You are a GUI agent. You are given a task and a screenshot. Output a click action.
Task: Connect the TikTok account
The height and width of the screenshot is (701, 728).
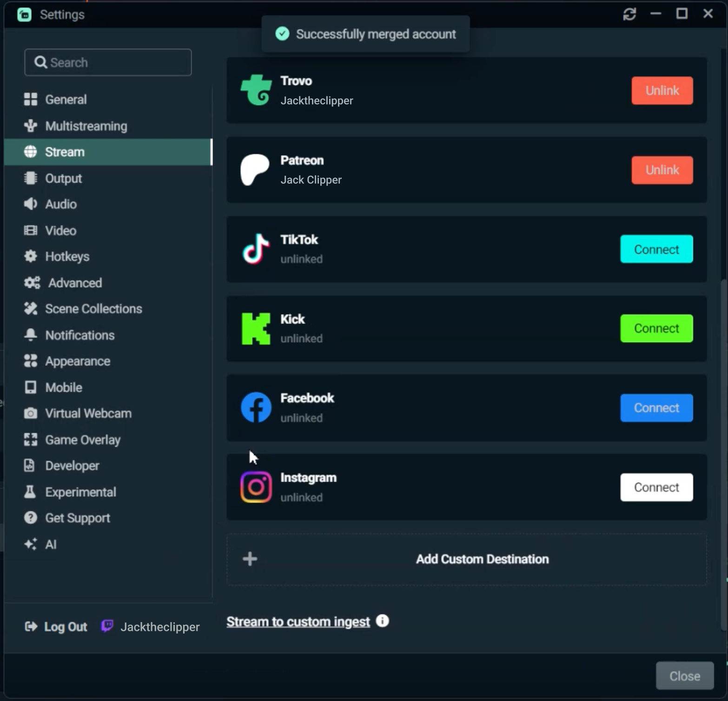point(656,249)
